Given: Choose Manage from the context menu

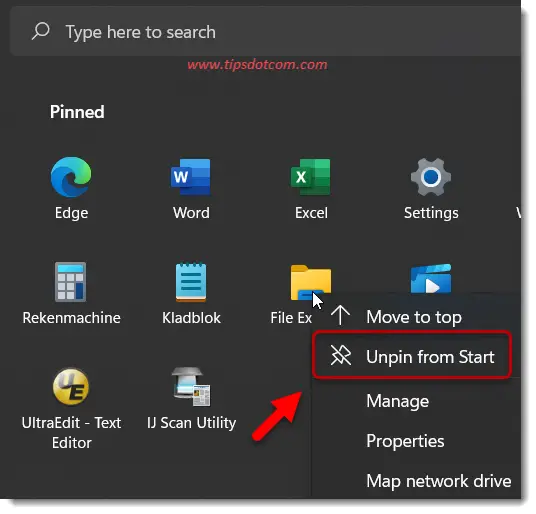Looking at the screenshot, I should coord(416,401).
